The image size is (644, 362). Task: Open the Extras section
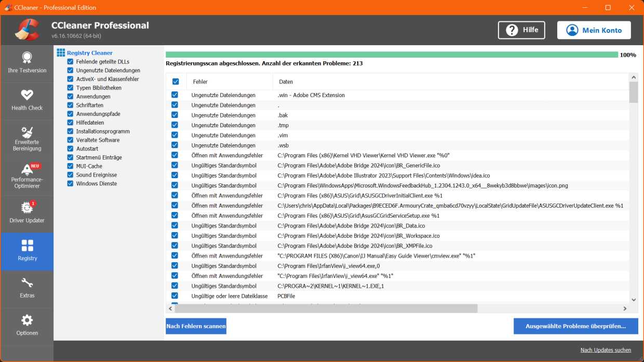coord(27,289)
